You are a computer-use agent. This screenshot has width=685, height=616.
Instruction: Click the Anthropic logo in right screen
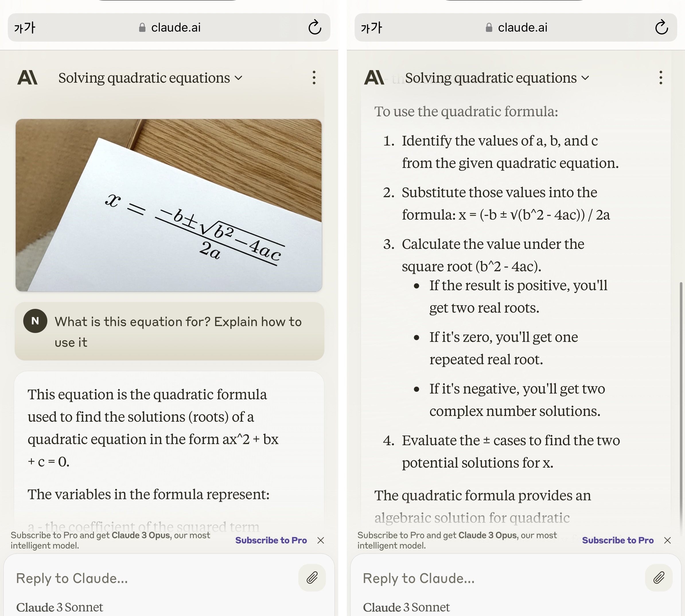(x=374, y=78)
